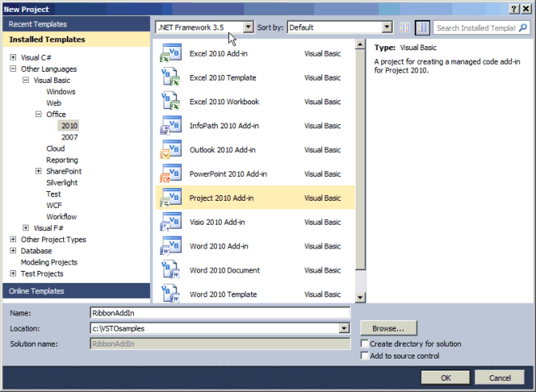This screenshot has height=392, width=536.
Task: Select the Web tree item
Action: [53, 103]
